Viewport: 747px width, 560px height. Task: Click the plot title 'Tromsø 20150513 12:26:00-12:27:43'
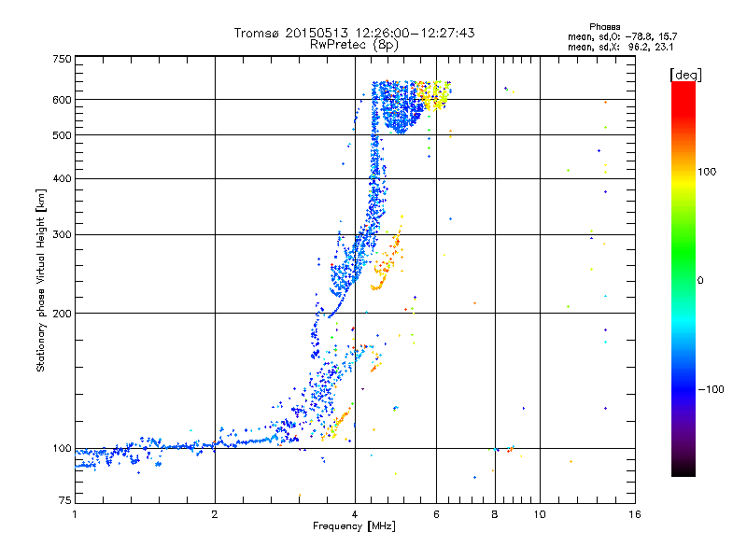click(x=355, y=33)
